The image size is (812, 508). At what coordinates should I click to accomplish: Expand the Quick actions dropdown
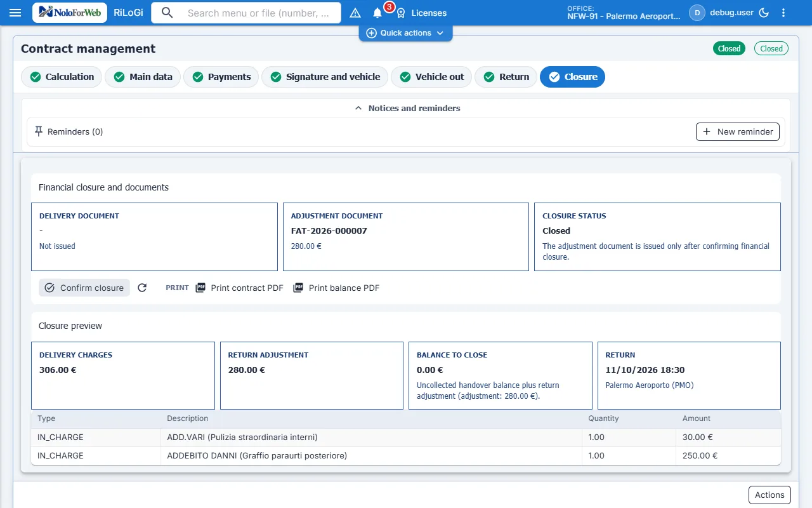click(x=406, y=33)
